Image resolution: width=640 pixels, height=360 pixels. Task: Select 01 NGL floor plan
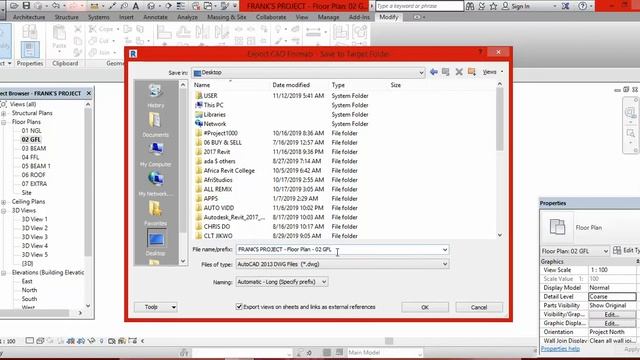31,131
